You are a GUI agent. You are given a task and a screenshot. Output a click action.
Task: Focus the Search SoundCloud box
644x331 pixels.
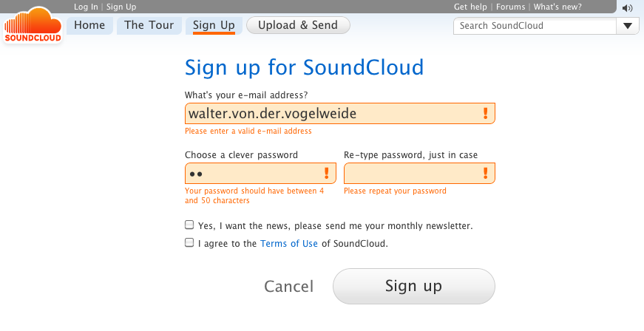[534, 26]
